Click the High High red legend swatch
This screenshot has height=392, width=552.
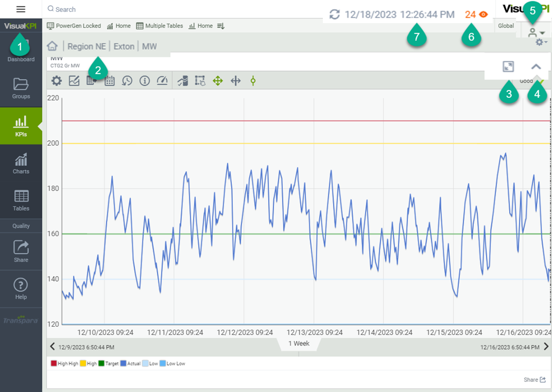[x=53, y=364]
